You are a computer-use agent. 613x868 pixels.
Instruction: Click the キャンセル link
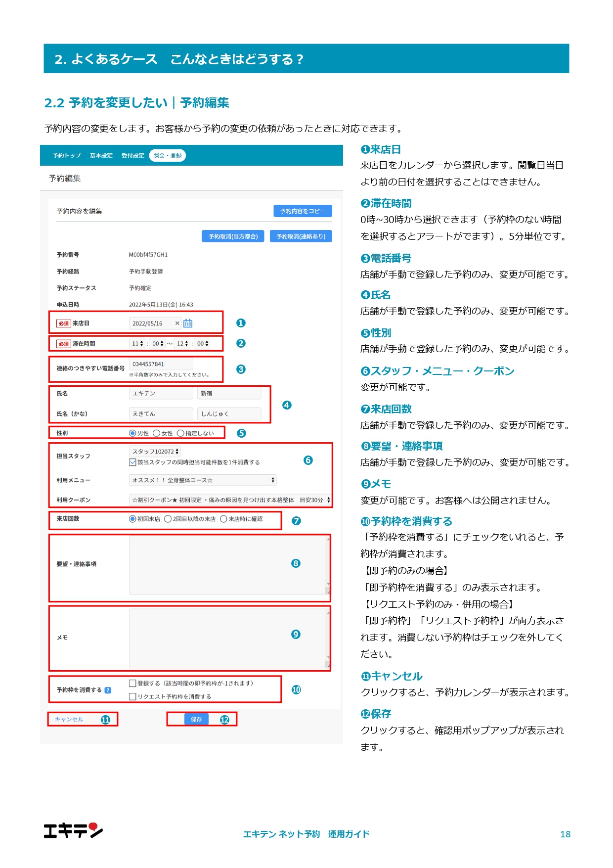tap(69, 720)
